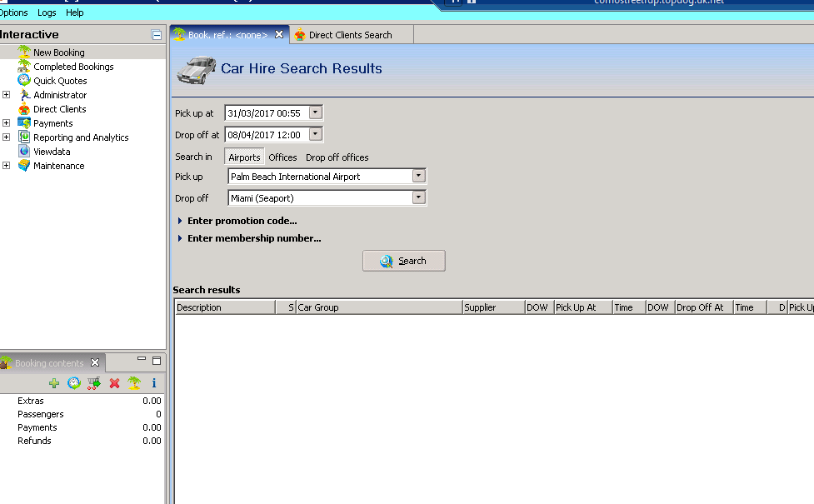Click the palm tree icon in Booking contents toolbar

tap(134, 383)
